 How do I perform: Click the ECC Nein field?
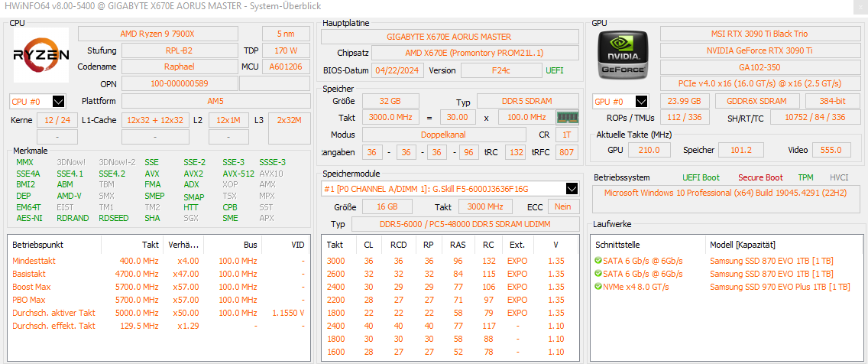(x=564, y=206)
